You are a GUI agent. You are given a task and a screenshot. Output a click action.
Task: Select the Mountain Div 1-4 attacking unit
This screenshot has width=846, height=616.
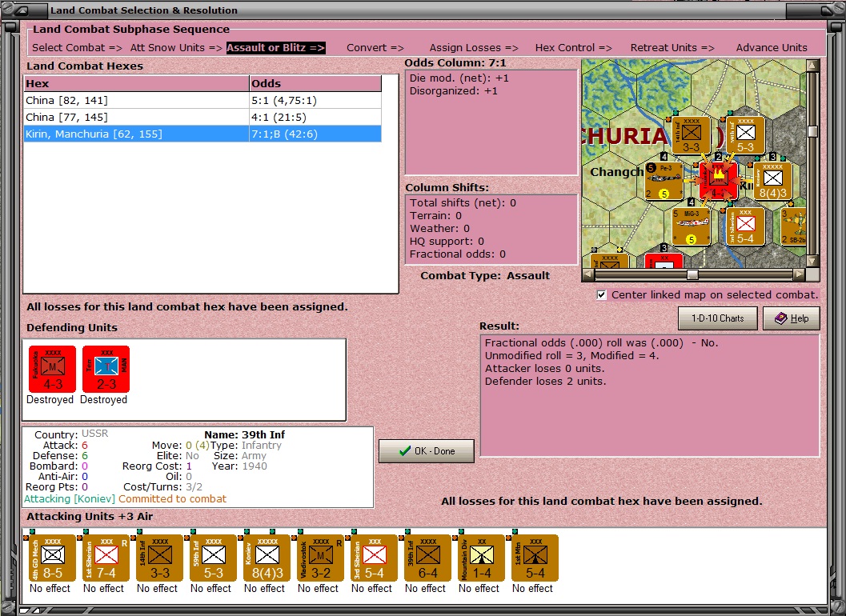481,558
